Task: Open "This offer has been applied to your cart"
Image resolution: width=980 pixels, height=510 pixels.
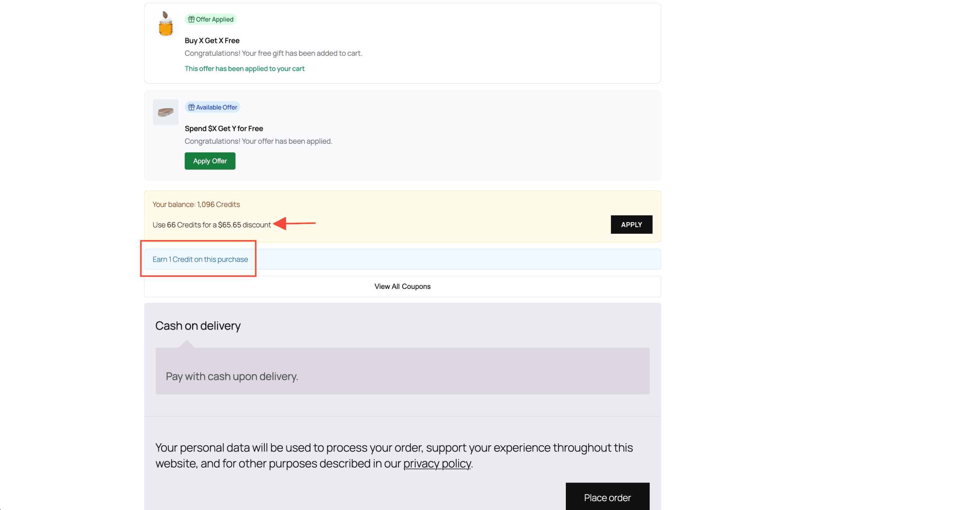Action: (245, 69)
